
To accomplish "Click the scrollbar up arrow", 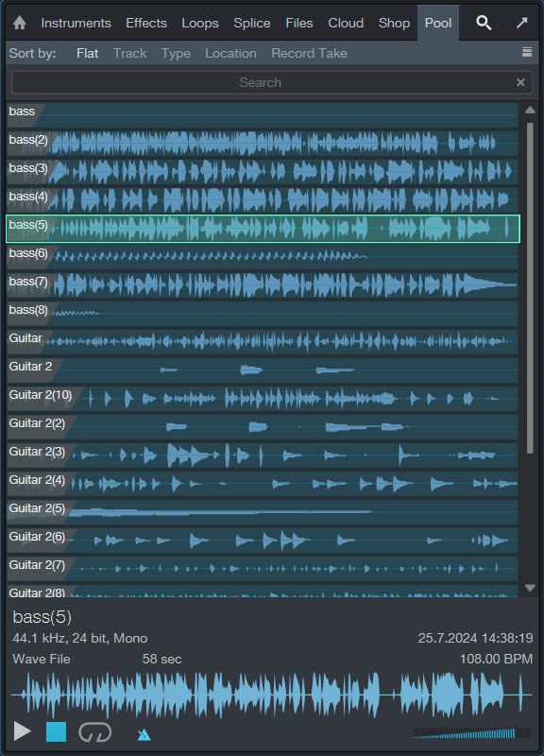I will [530, 110].
